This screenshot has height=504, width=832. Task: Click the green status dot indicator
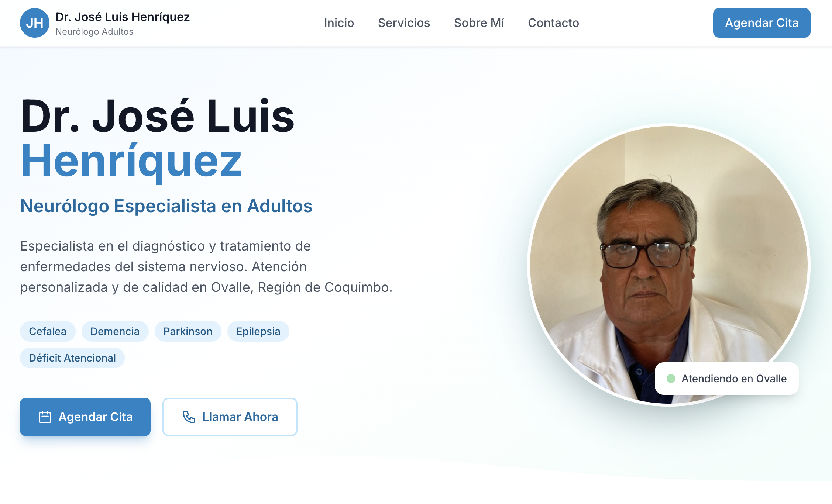(671, 379)
